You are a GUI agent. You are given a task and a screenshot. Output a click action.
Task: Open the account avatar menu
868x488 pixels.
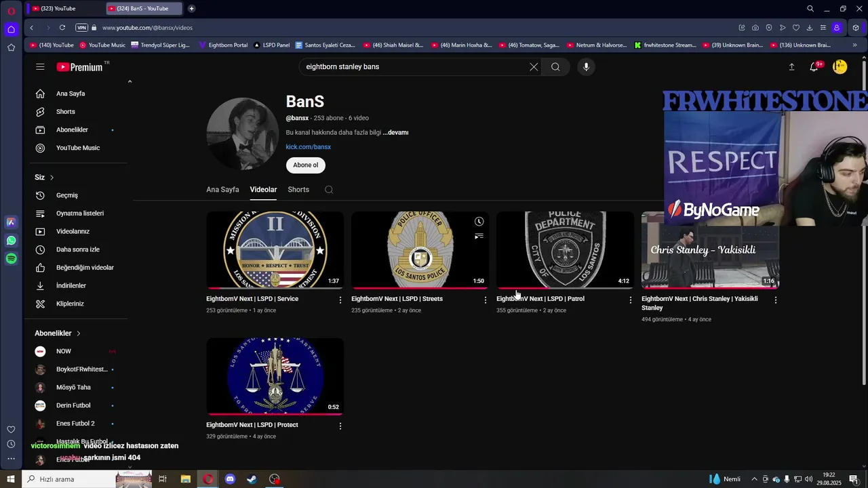point(840,66)
